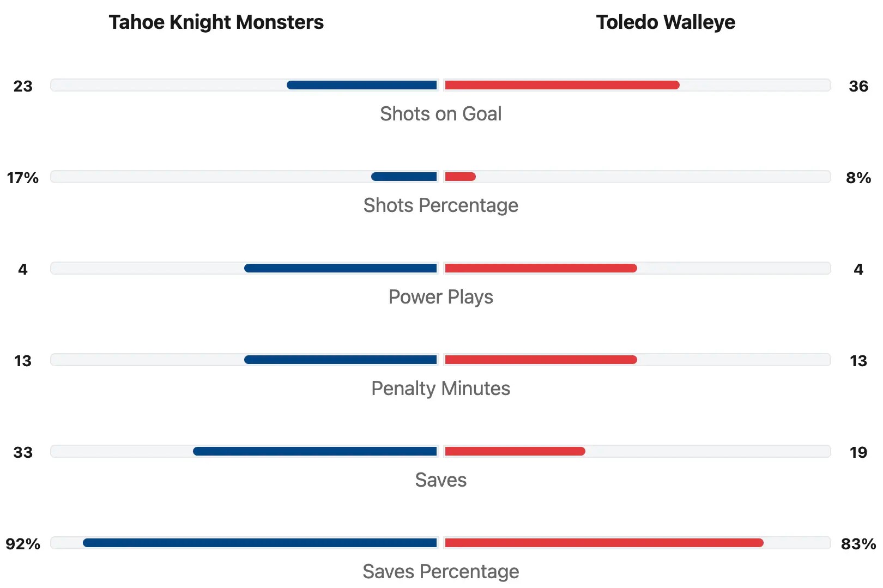Click the blue Power Plays bar
Image resolution: width=883 pixels, height=588 pixels.
tap(341, 268)
